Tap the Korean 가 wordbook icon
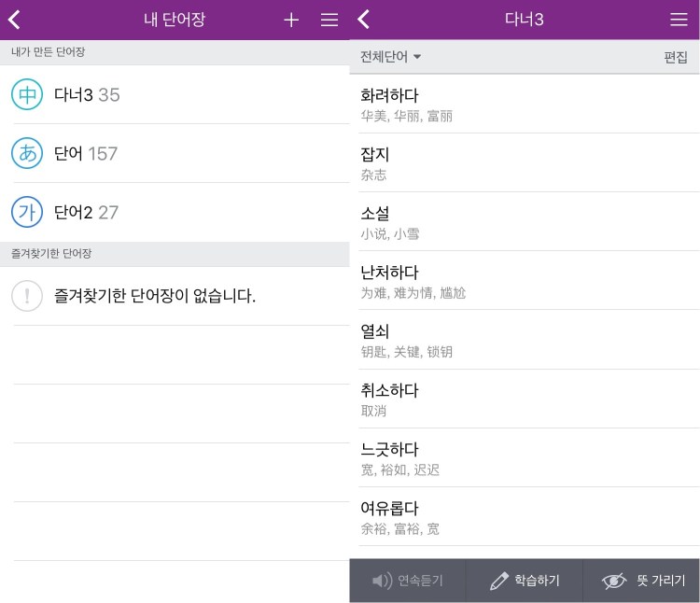This screenshot has width=700, height=603. point(27,212)
